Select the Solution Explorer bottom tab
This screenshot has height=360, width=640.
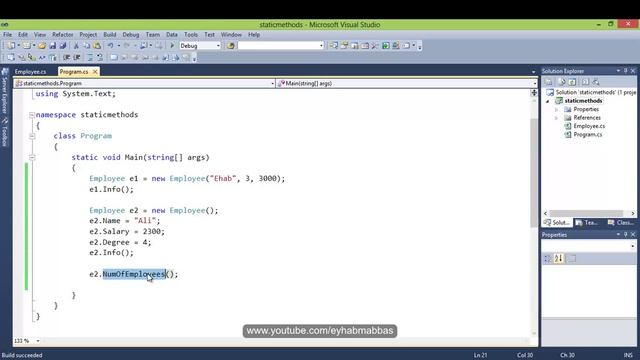click(x=557, y=222)
